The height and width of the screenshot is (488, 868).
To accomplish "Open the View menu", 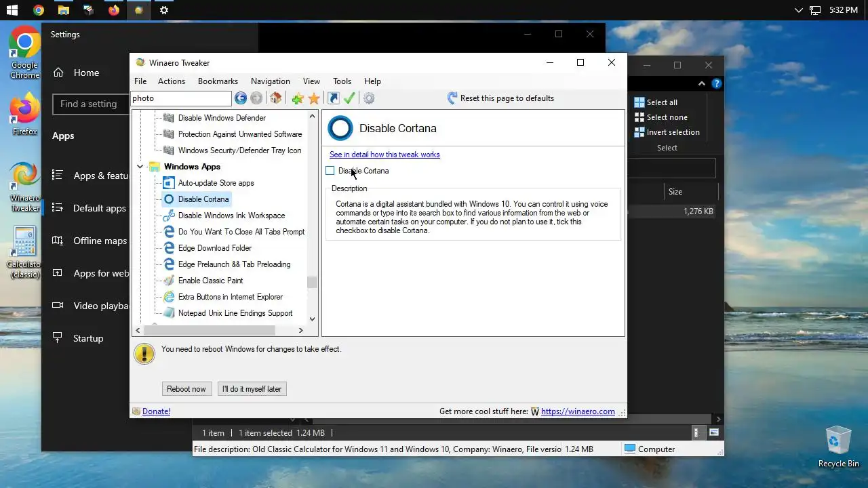I will tap(311, 81).
